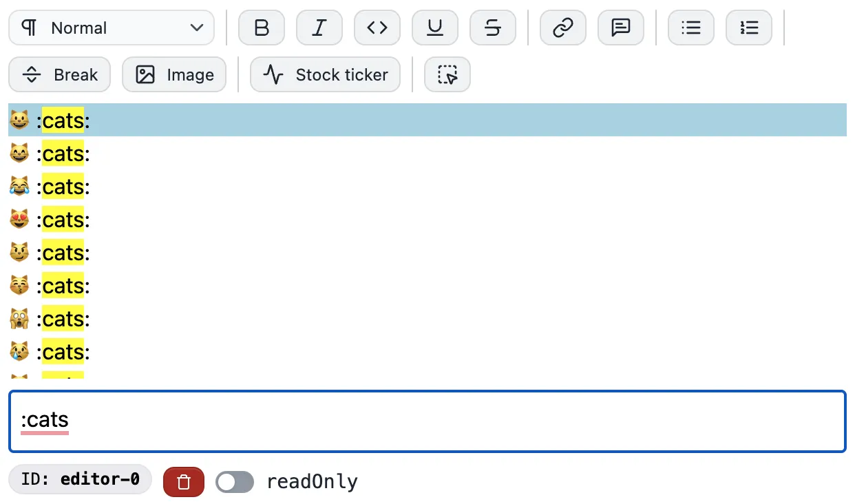Select the inline code icon
The height and width of the screenshot is (504, 855).
pyautogui.click(x=377, y=28)
